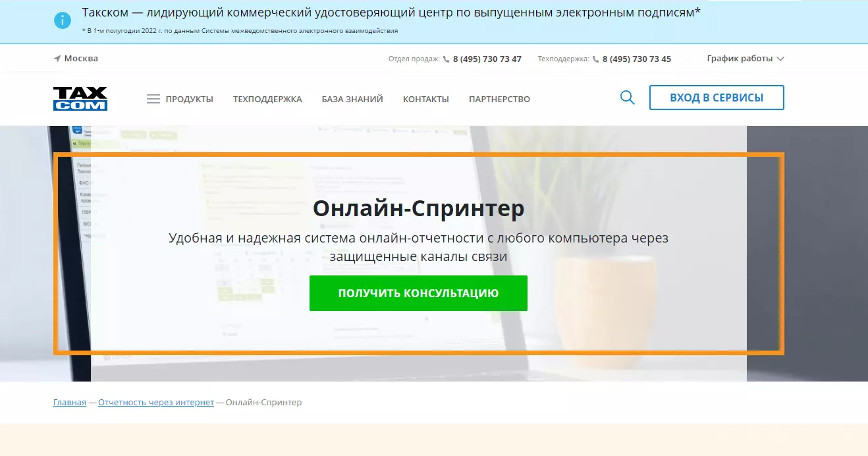Click the Такском banner headline text
Viewport: 868px width, 456px height.
(x=391, y=13)
